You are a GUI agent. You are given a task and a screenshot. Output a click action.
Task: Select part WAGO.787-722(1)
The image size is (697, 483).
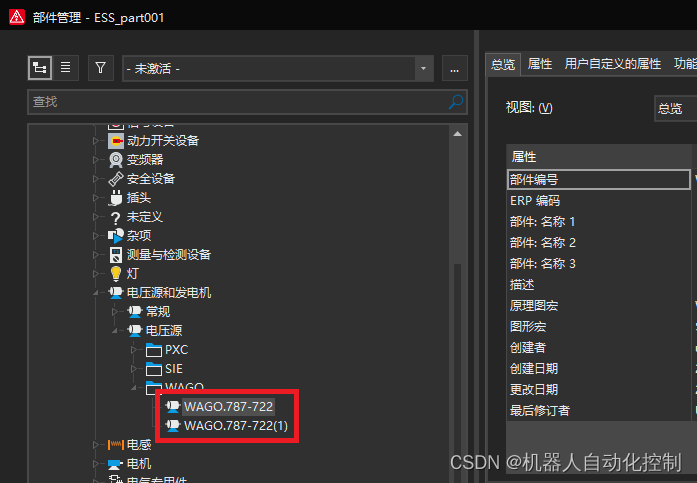236,426
